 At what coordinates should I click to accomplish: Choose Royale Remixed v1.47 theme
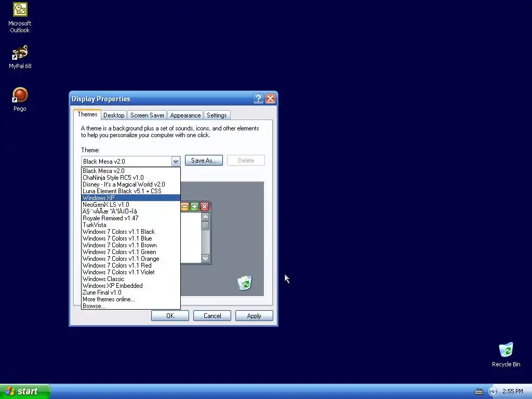(130, 218)
